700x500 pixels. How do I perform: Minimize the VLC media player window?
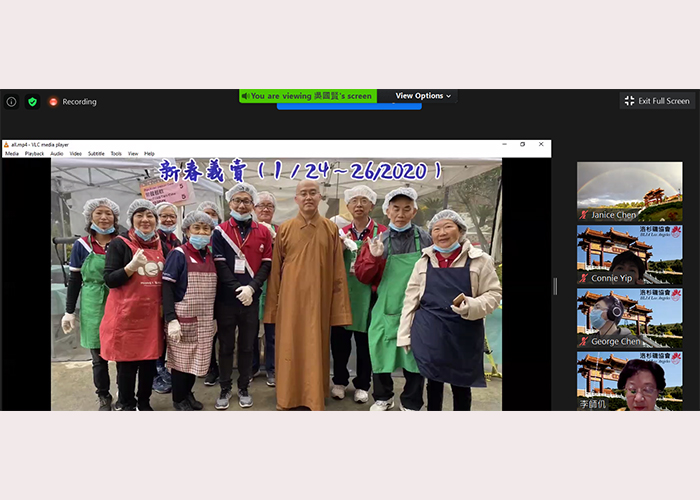tap(504, 144)
